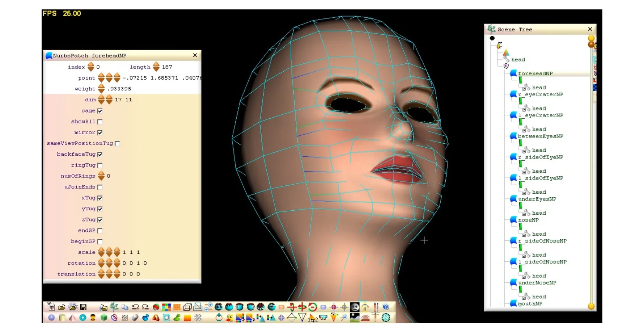Click the index value stepper
The image size is (644, 333).
coord(91,67)
